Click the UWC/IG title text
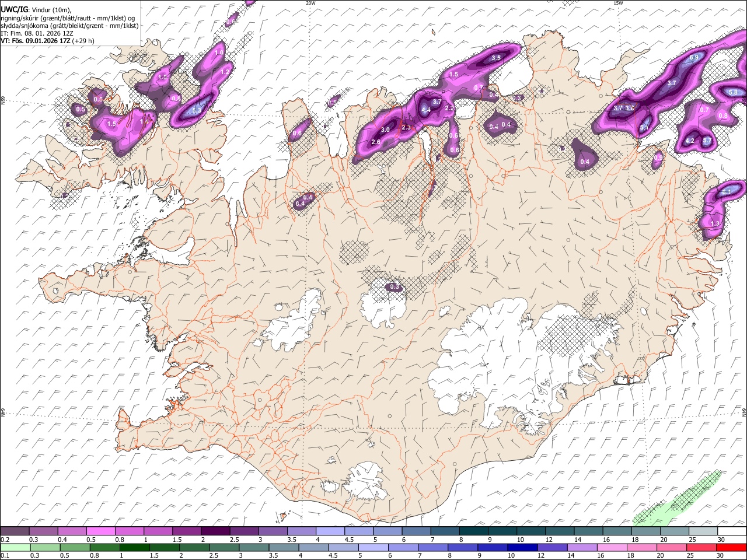The height and width of the screenshot is (560, 747). coord(14,9)
